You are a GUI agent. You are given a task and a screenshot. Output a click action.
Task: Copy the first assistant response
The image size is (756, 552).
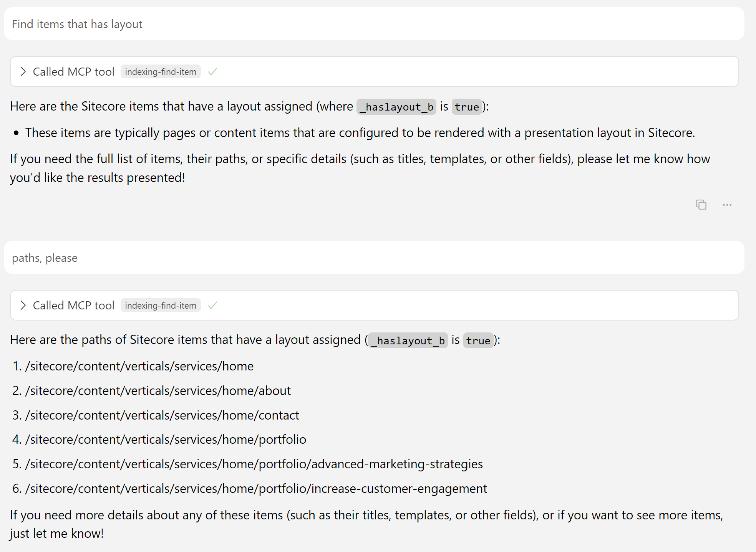coord(701,205)
